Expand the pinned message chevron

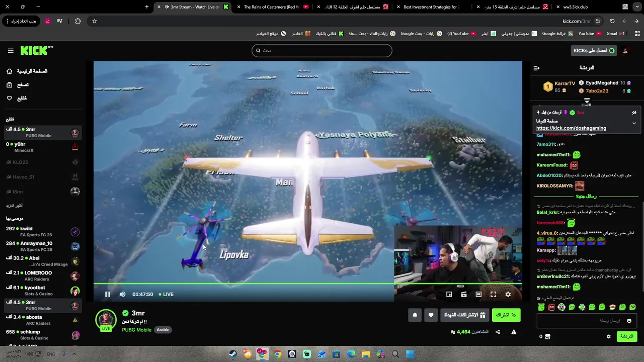[x=634, y=123]
